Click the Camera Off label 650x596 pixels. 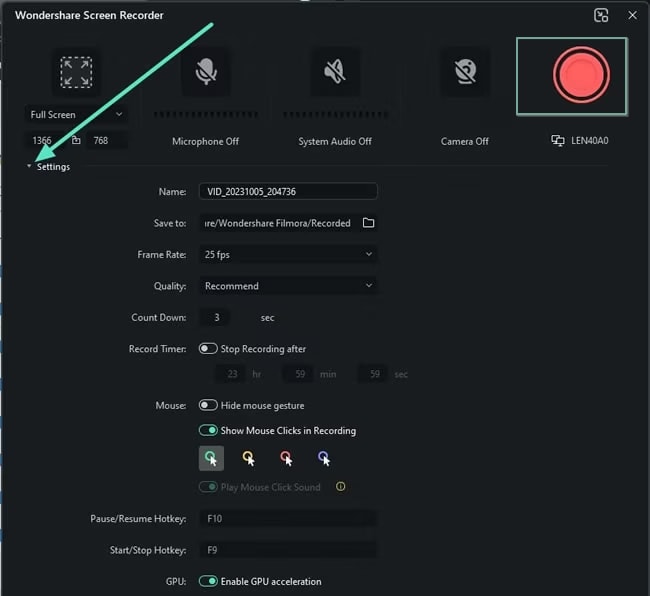(465, 141)
